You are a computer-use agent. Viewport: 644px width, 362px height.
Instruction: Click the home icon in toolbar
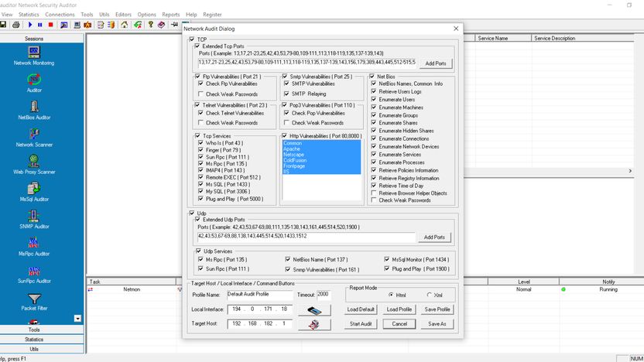point(124,25)
